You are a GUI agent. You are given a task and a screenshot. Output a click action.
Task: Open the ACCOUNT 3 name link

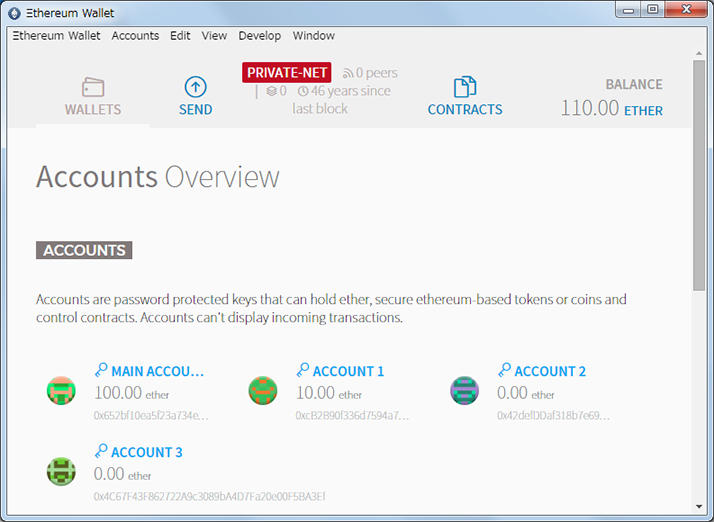coord(146,452)
